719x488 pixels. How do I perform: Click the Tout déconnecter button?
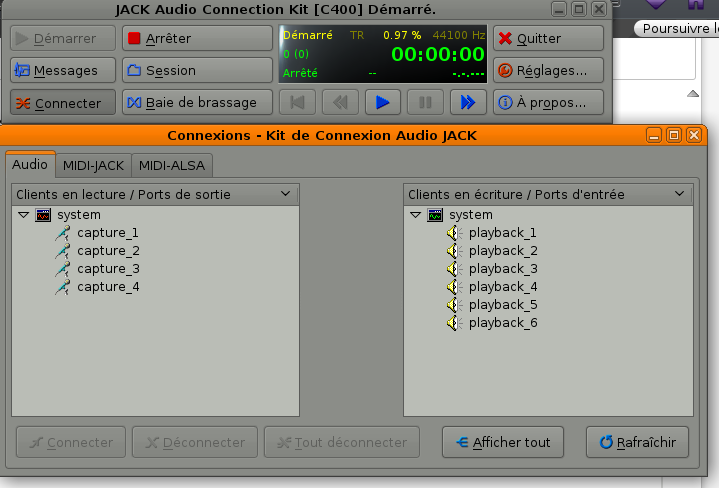(342, 442)
